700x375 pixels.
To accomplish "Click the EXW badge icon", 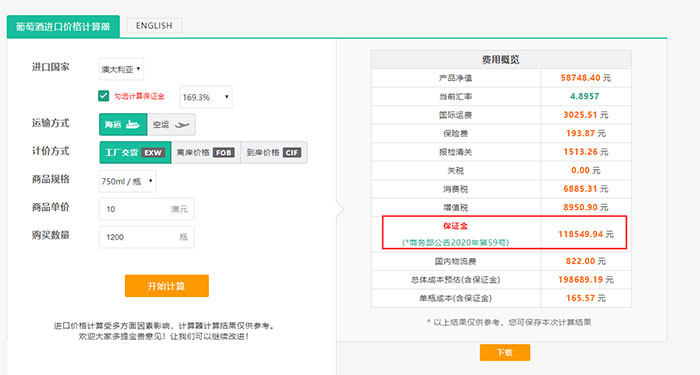I will point(153,153).
